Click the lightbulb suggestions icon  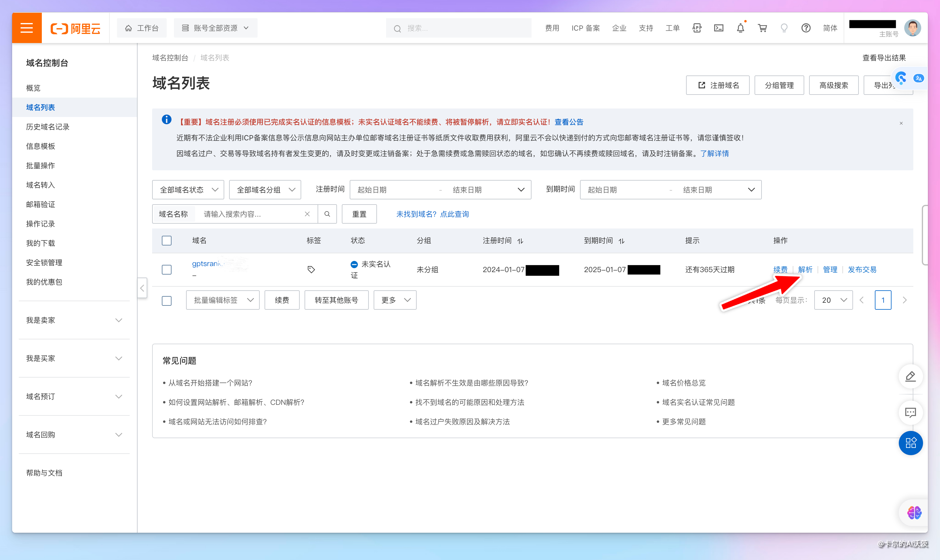(784, 28)
